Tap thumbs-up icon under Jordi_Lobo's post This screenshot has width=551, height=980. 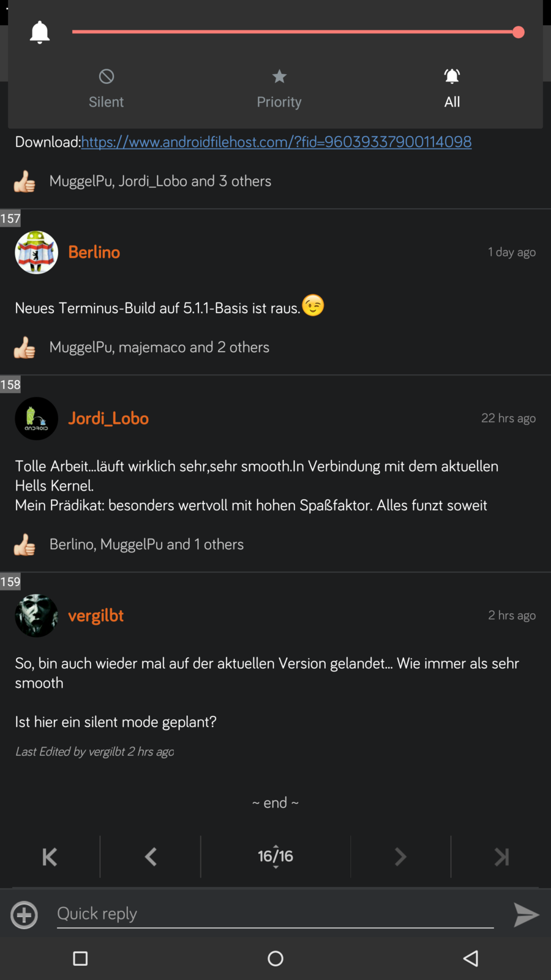(x=24, y=545)
